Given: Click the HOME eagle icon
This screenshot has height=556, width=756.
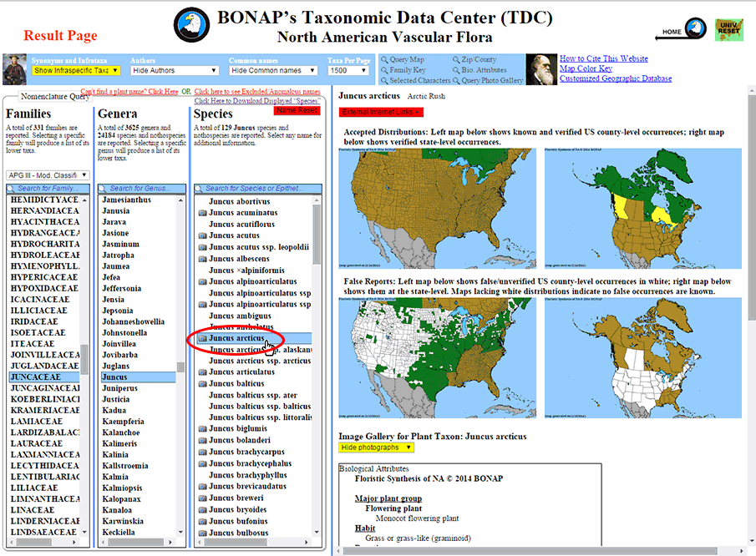Looking at the screenshot, I should pyautogui.click(x=695, y=29).
